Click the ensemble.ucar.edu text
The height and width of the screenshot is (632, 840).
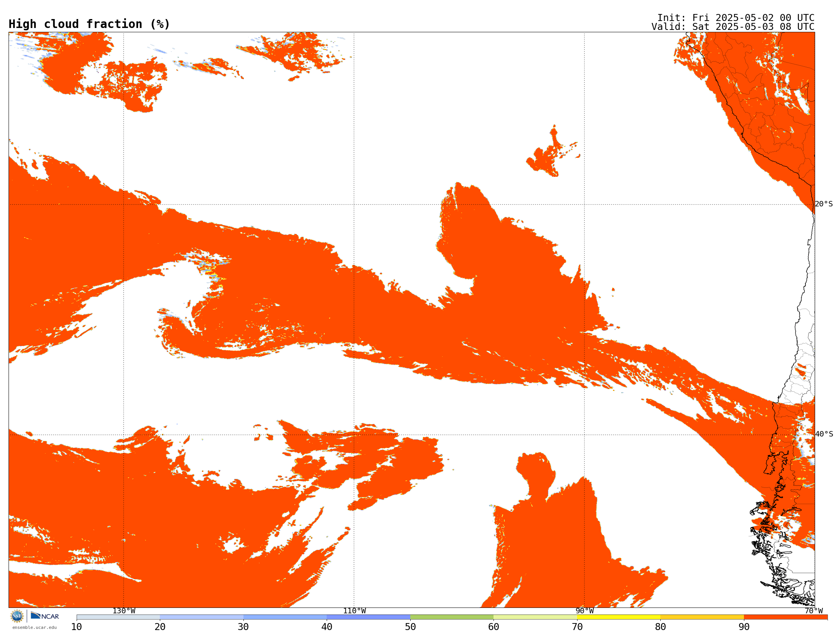pos(35,627)
